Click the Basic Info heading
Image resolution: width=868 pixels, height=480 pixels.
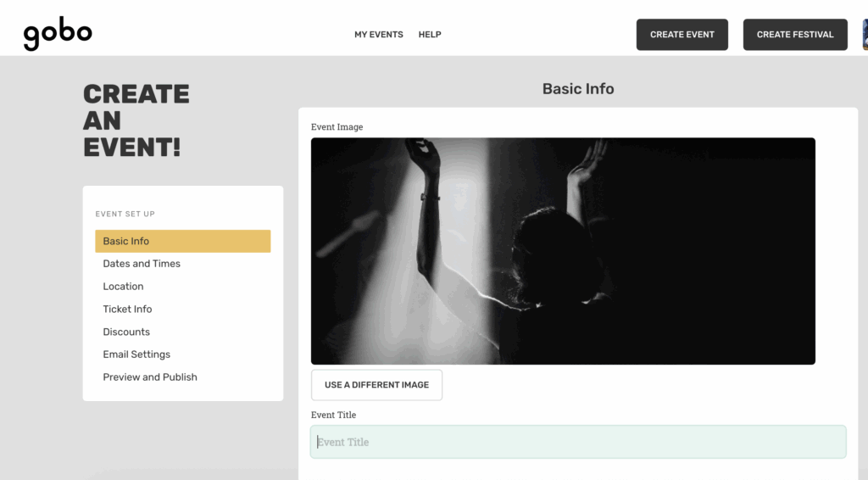pos(578,88)
